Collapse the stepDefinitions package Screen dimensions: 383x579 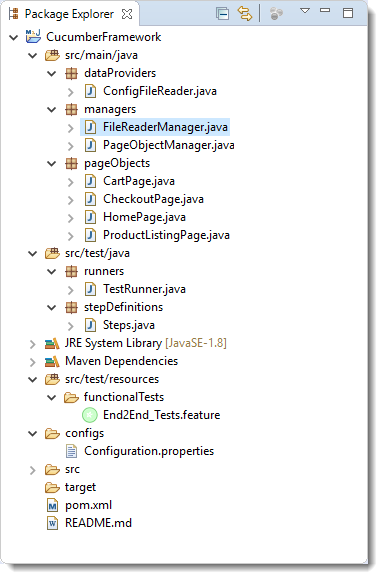[x=52, y=308]
